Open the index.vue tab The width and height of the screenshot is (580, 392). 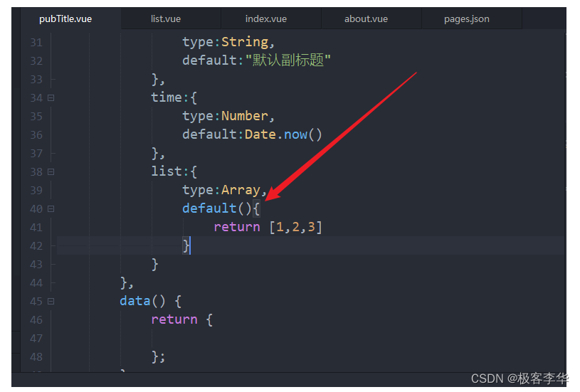pyautogui.click(x=266, y=19)
